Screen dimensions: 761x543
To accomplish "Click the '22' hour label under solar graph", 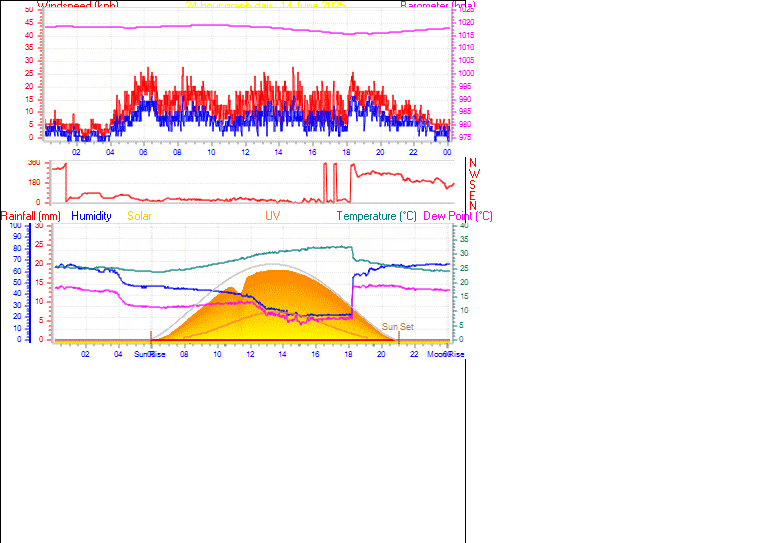I will tap(414, 354).
